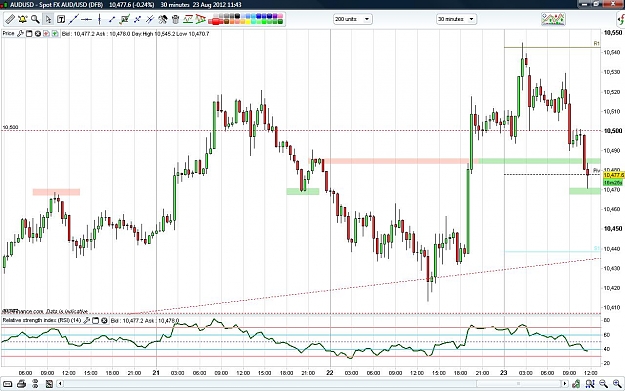Click the Relative strength index (RSI)(14) label
Image resolution: width=625 pixels, height=391 pixels.
pos(42,320)
